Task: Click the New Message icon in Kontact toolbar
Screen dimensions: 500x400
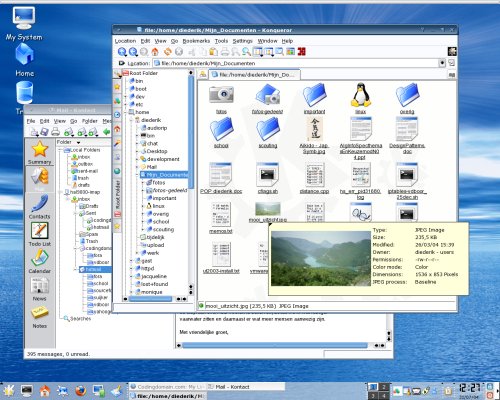Action: [x=34, y=132]
